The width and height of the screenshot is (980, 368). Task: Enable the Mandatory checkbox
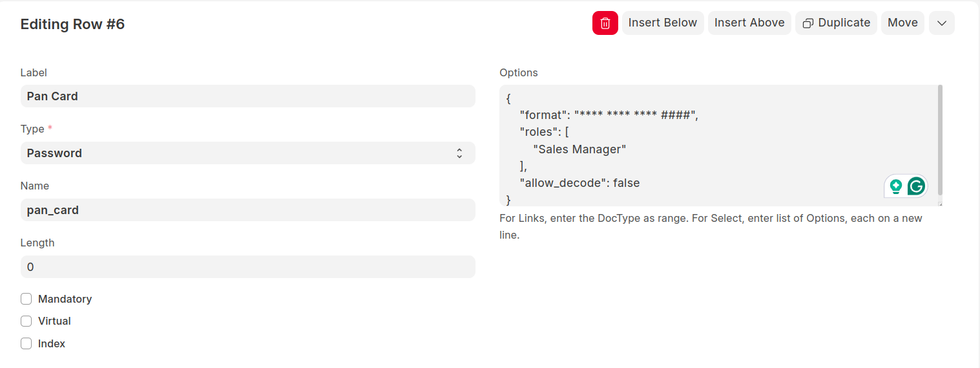pyautogui.click(x=26, y=299)
